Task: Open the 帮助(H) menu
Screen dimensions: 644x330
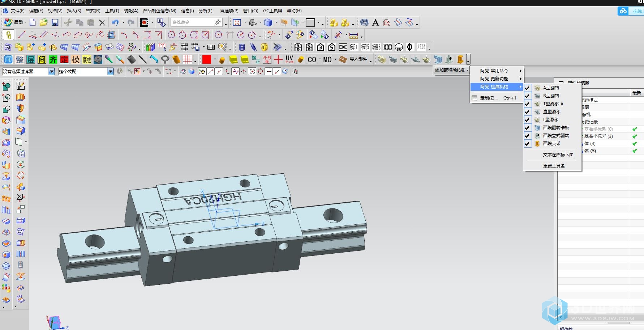Action: click(x=294, y=11)
